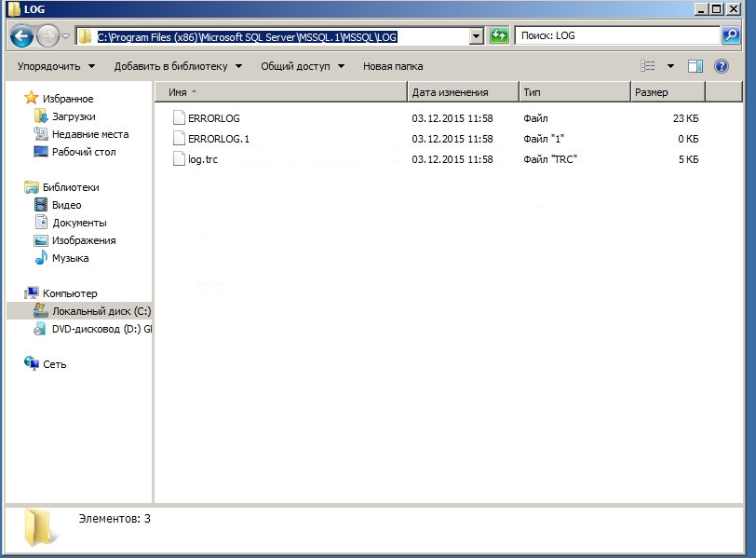Open Добавить в библиотеку menu

pyautogui.click(x=177, y=66)
